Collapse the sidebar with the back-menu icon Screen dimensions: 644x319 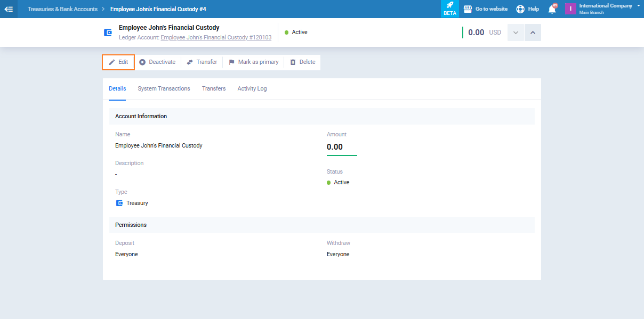[x=9, y=9]
